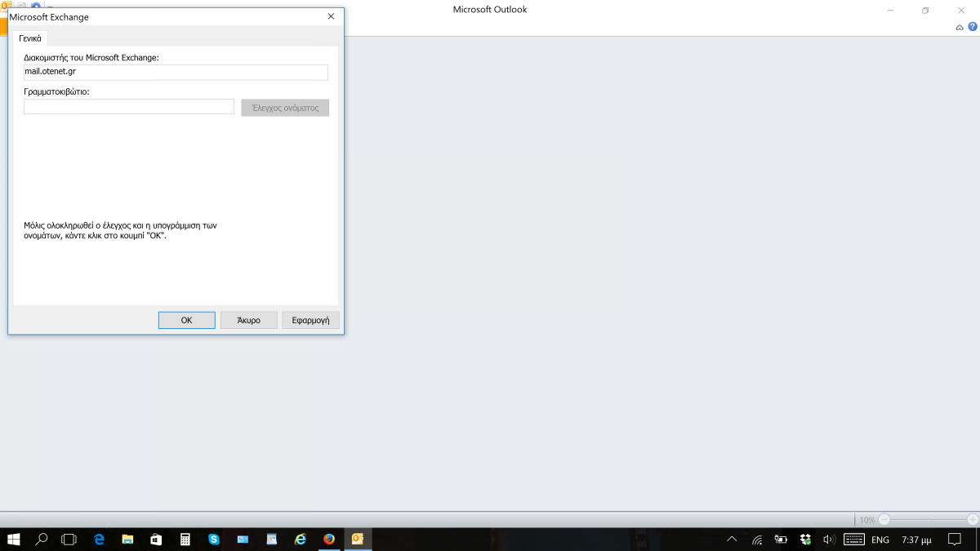
Task: Restore down the Outlook window
Action: click(925, 10)
